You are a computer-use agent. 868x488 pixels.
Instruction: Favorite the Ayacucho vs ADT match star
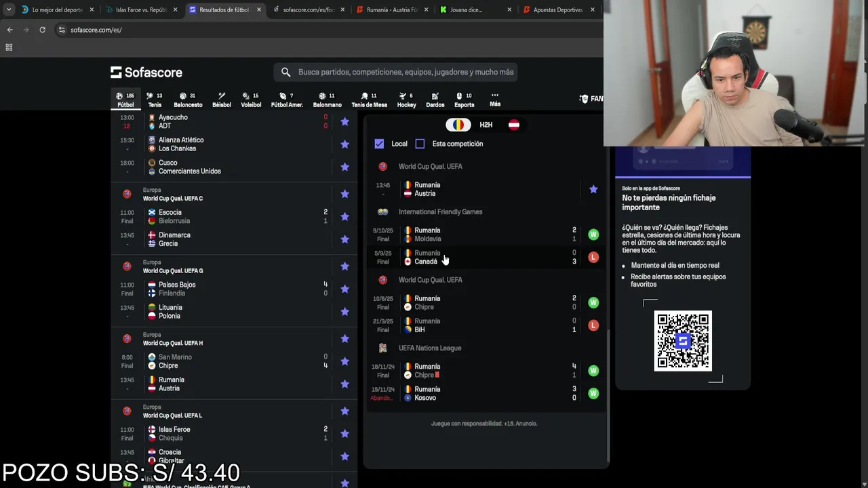pos(344,121)
